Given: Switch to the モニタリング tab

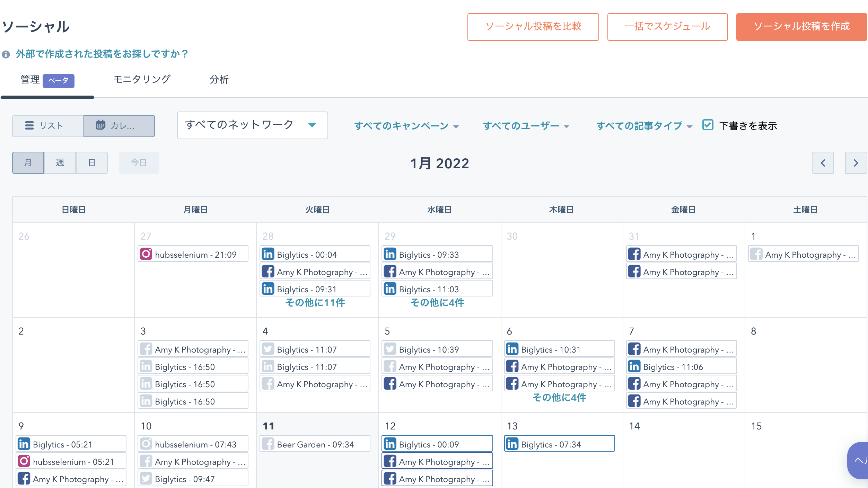Looking at the screenshot, I should point(141,80).
